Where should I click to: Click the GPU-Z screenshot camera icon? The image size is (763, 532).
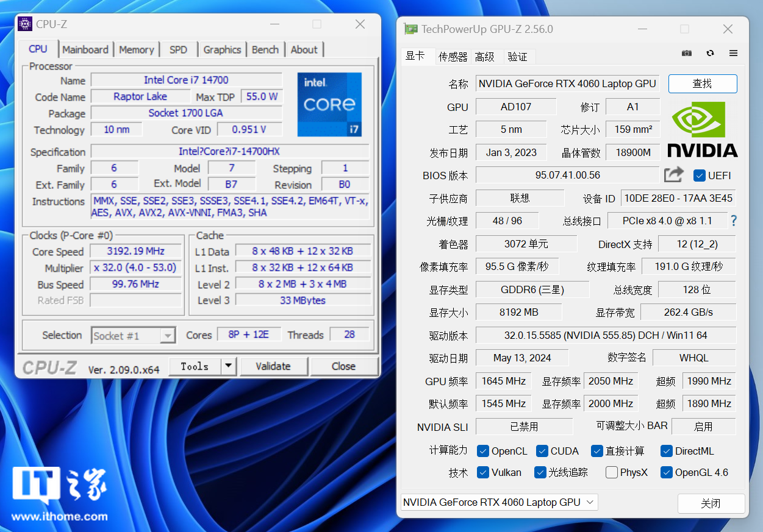[x=687, y=54]
